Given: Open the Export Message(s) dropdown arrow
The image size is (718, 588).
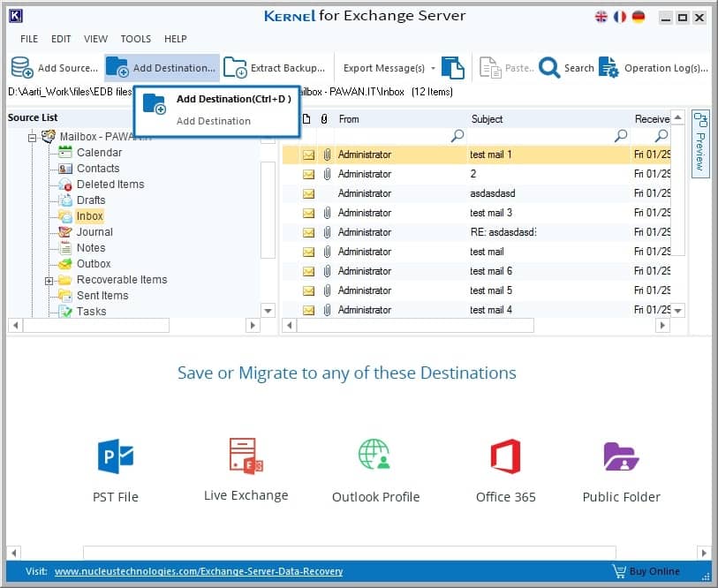Looking at the screenshot, I should [x=433, y=68].
